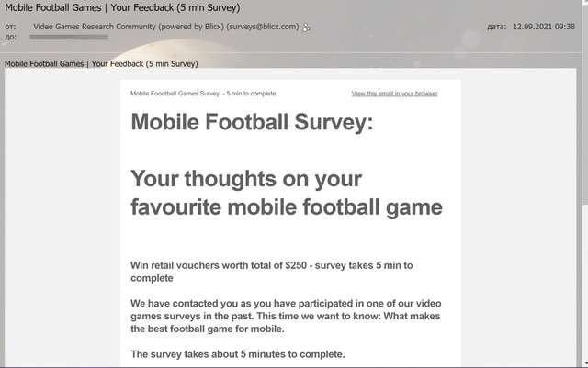Click the 'We have contacted you' paragraph
Viewport: 588px width, 368px height.
point(286,316)
